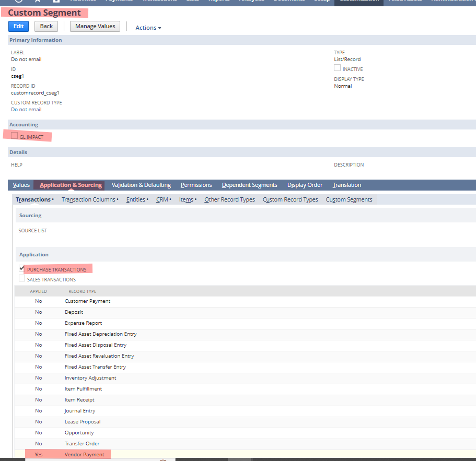Open the Actions dropdown
Screen dimensions: 476x461
148,28
